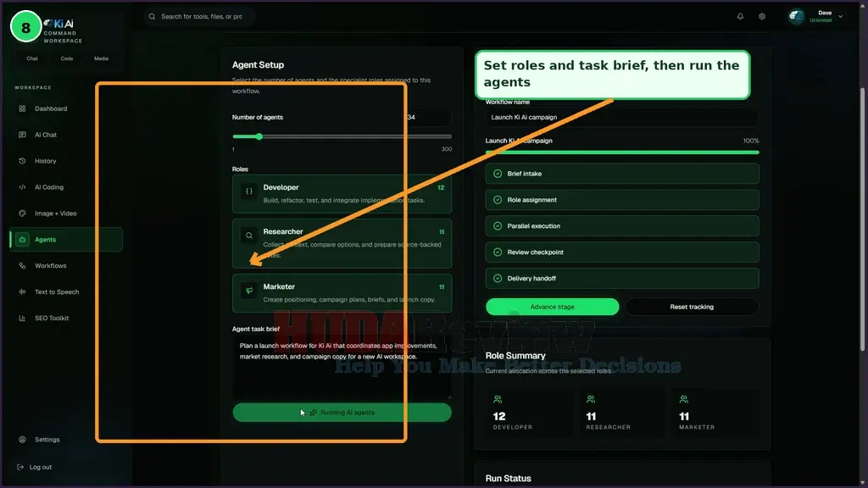Screen dimensions: 868x488
Task: Click the search magnifier icon
Action: click(x=153, y=17)
